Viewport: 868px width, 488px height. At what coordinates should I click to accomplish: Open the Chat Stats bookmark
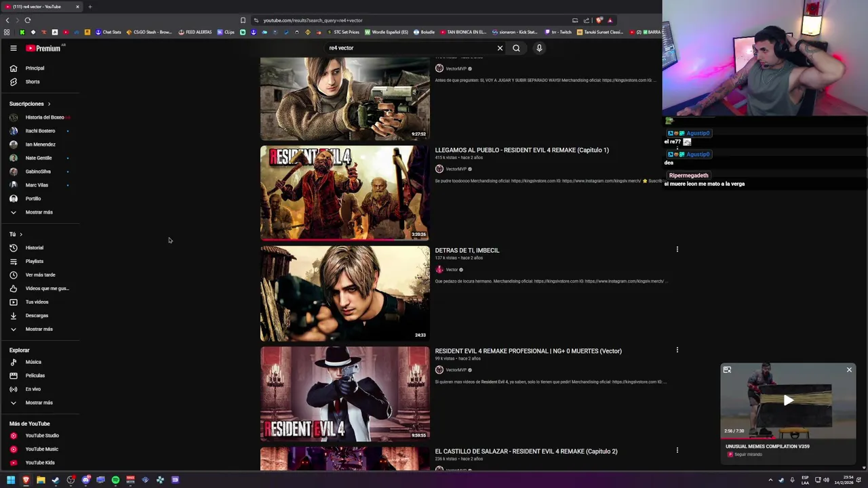108,33
